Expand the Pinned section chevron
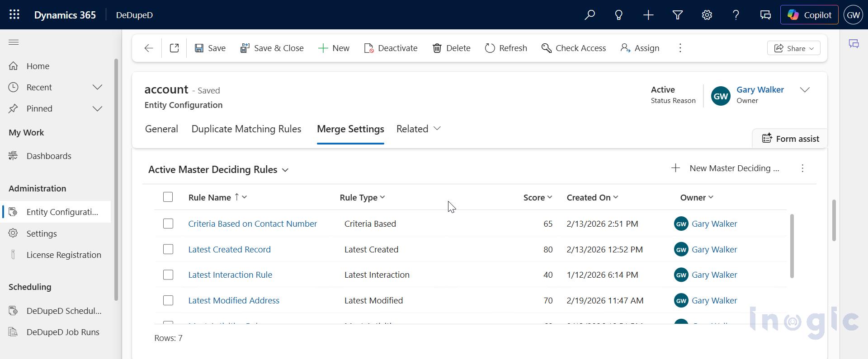The image size is (868, 359). [97, 108]
